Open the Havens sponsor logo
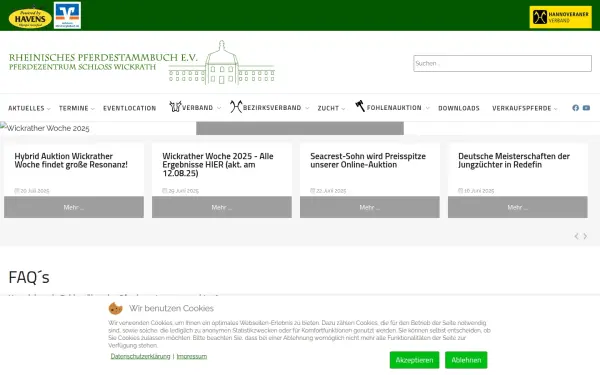600x375 pixels. click(30, 18)
